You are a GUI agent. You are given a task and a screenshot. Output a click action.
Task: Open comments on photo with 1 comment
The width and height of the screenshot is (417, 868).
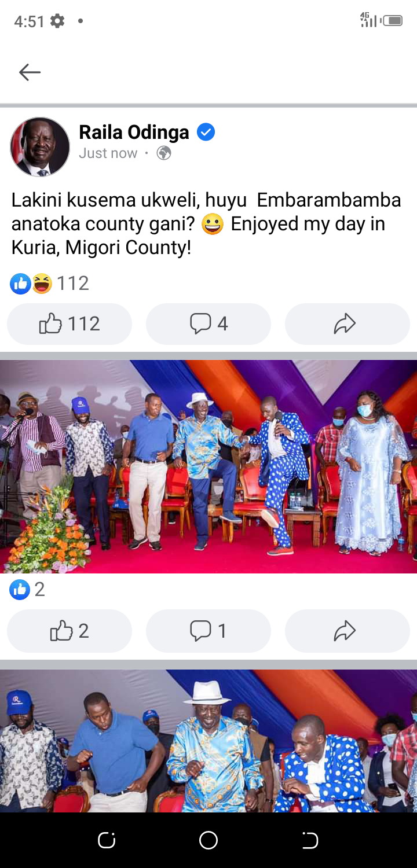209,631
